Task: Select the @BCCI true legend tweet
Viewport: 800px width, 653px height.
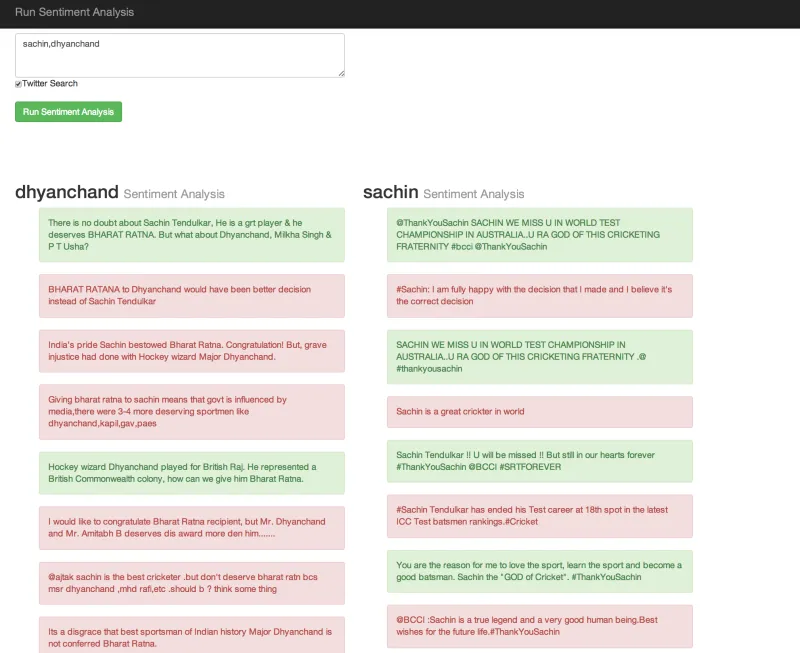Action: pyautogui.click(x=540, y=625)
